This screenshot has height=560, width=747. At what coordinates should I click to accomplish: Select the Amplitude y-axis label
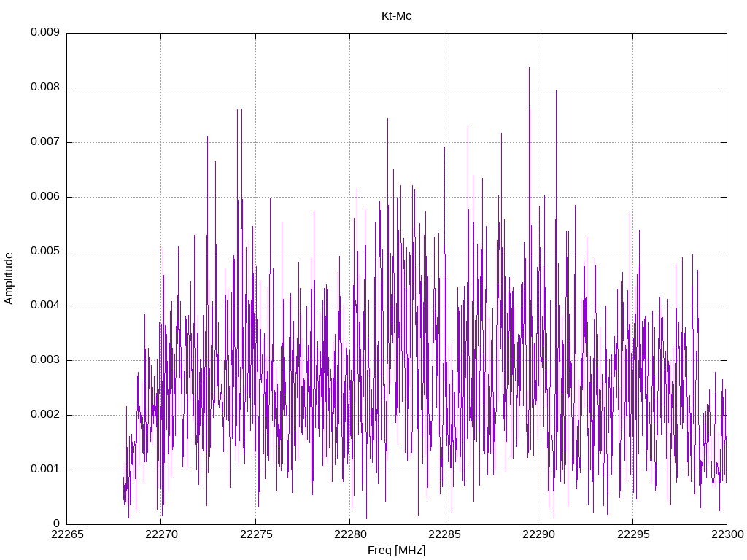point(9,279)
